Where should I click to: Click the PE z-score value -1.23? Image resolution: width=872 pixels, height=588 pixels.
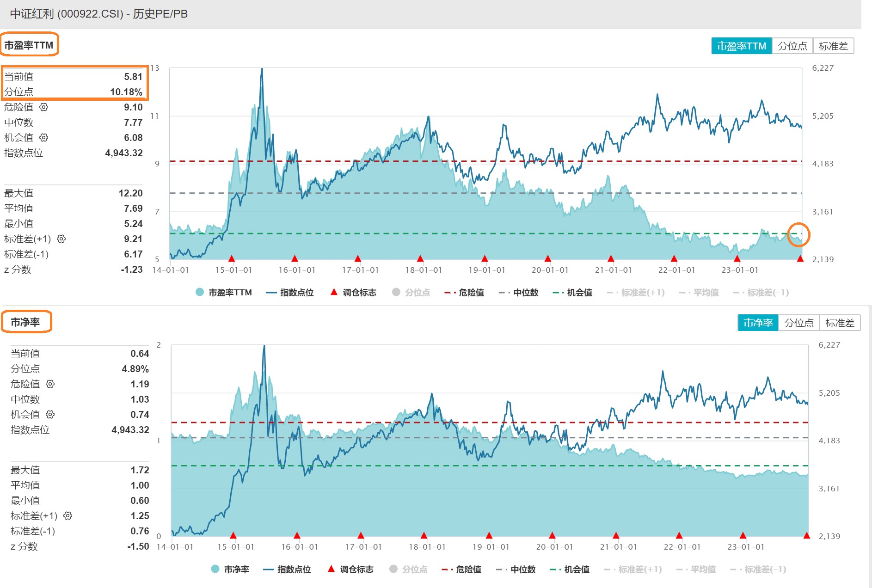point(132,269)
